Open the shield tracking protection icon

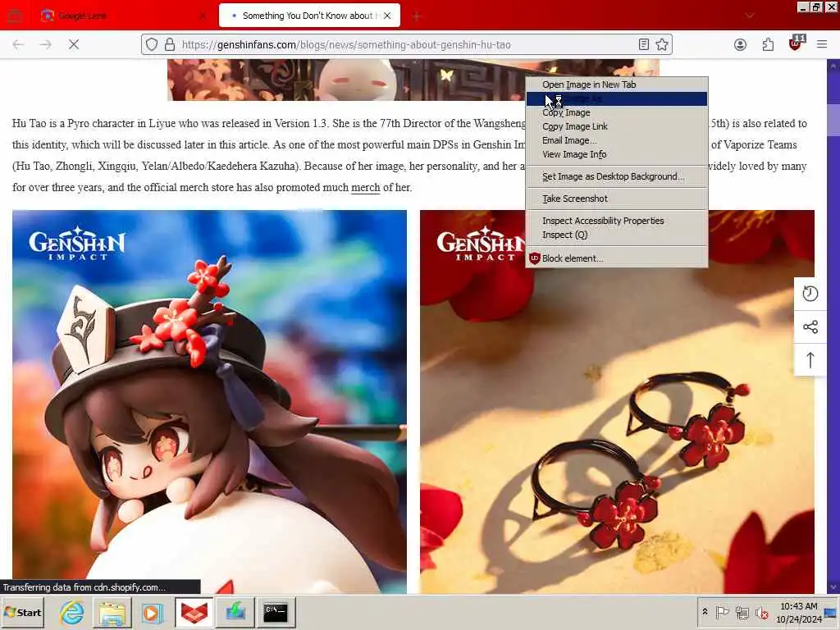click(x=152, y=45)
